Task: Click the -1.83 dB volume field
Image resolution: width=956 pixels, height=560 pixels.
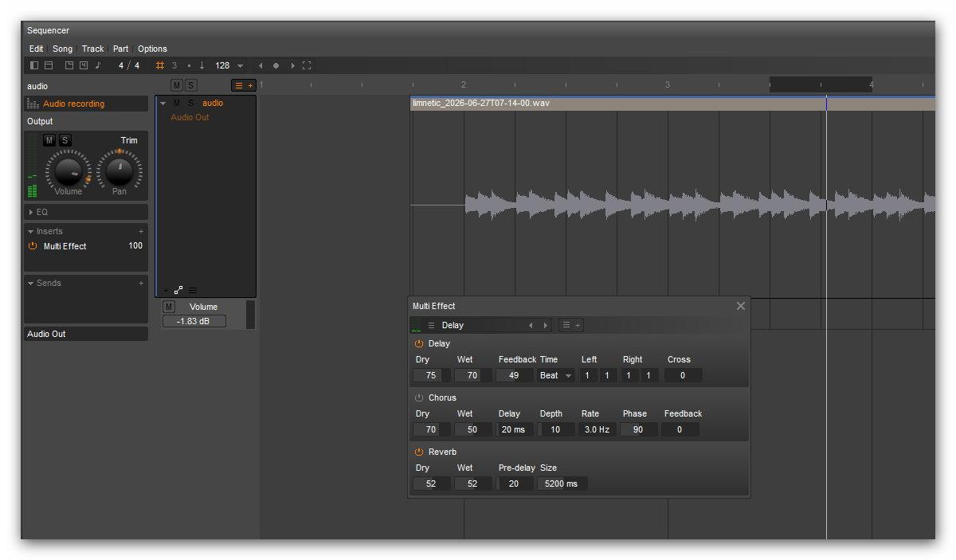Action: 194,321
